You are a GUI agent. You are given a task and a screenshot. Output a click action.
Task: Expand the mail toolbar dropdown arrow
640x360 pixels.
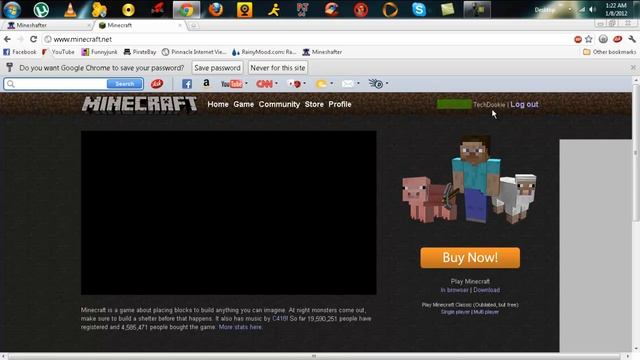point(358,84)
